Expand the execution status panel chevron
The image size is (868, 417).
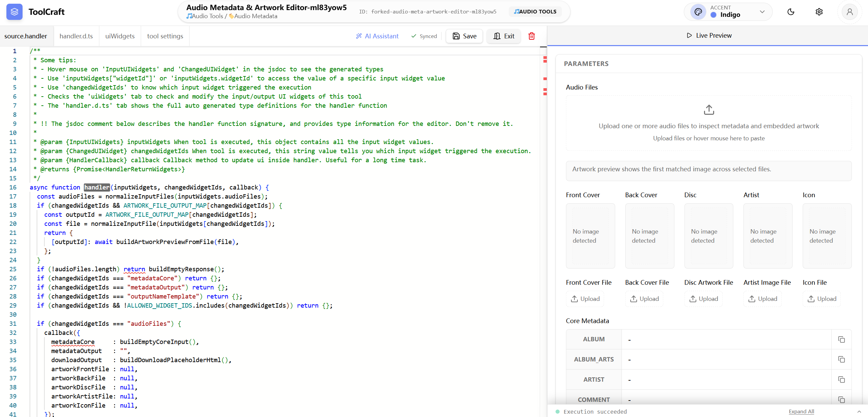859,411
